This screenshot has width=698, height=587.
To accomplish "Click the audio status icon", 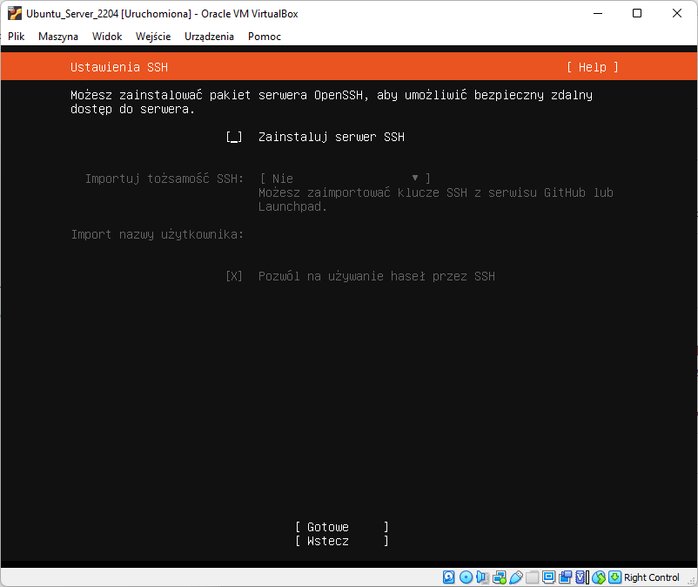I will pyautogui.click(x=483, y=577).
